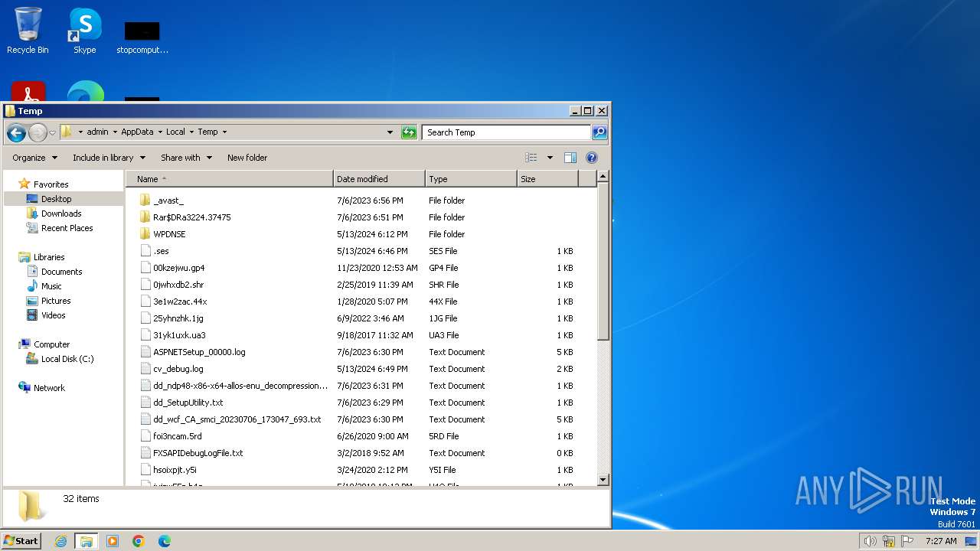Select Computer in navigation pane

click(x=51, y=344)
